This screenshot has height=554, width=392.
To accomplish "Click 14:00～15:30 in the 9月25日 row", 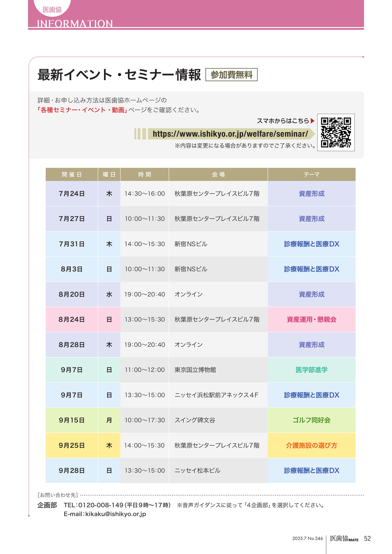I will (x=145, y=446).
